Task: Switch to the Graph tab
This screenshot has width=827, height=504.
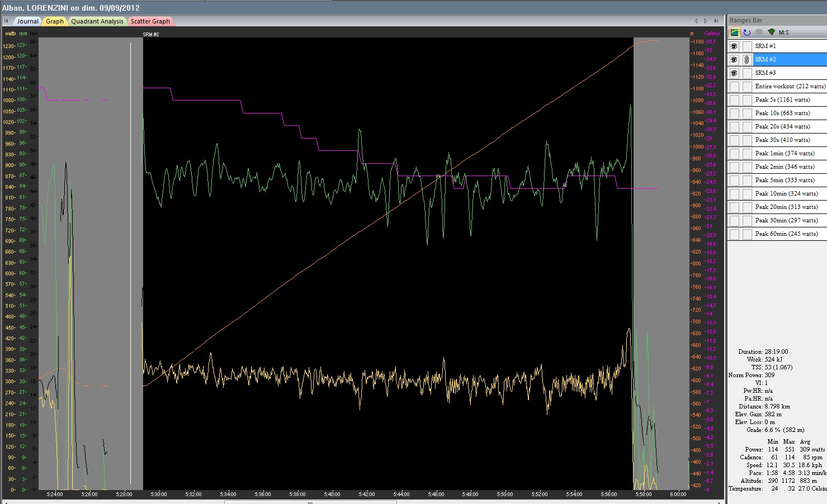Action: tap(55, 21)
